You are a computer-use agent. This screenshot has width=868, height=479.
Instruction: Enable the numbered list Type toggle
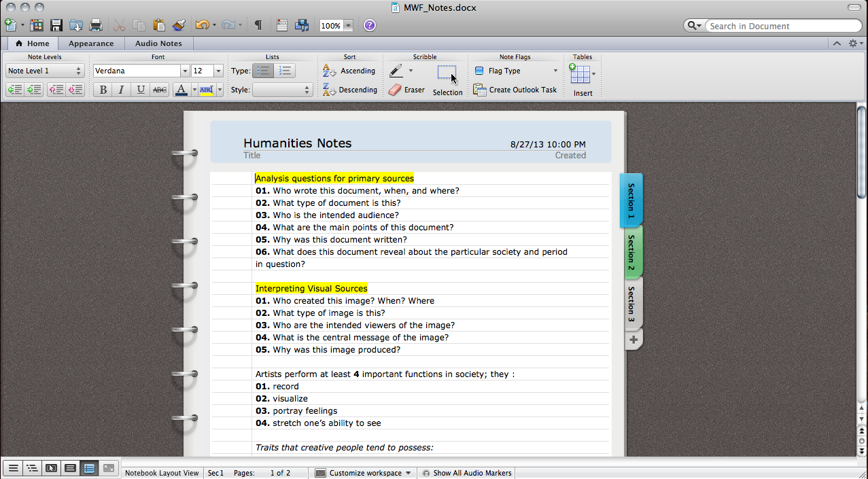pos(284,70)
